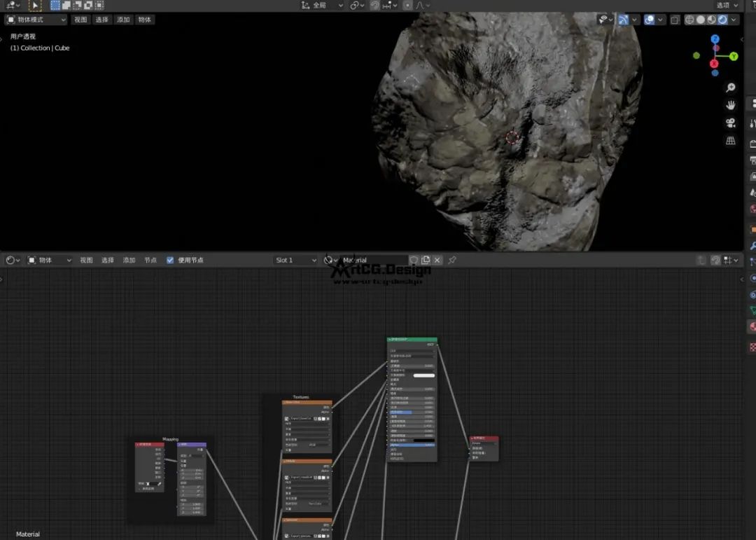Click the Material name field
The width and height of the screenshot is (756, 540).
click(372, 260)
